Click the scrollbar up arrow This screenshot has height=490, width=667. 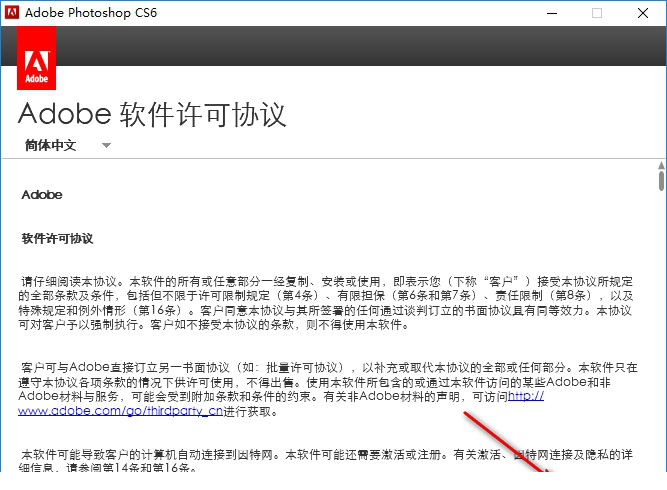click(661, 165)
